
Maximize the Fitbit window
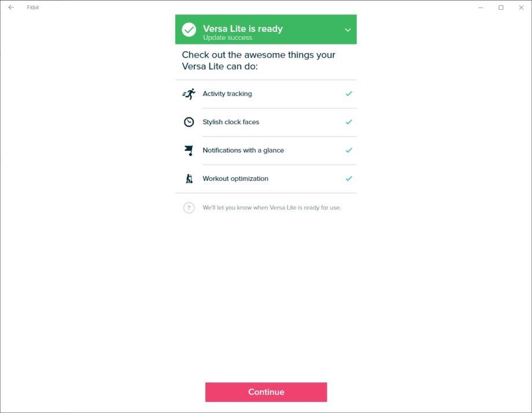pos(501,8)
